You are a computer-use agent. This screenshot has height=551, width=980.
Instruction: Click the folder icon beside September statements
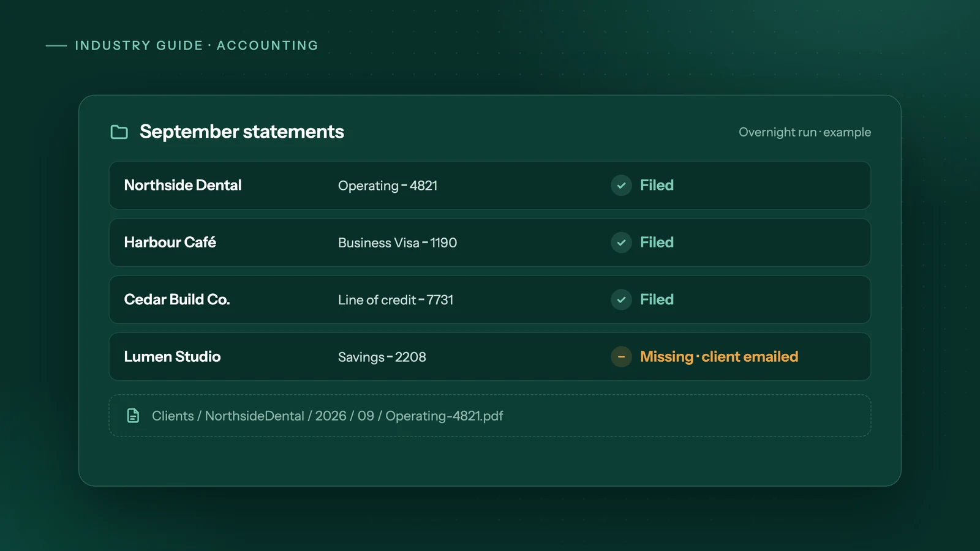pyautogui.click(x=119, y=132)
